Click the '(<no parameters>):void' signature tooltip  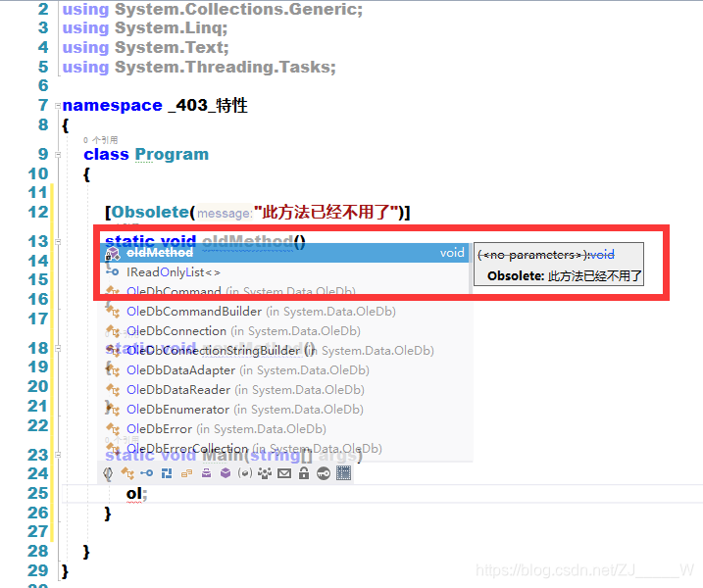pos(545,255)
